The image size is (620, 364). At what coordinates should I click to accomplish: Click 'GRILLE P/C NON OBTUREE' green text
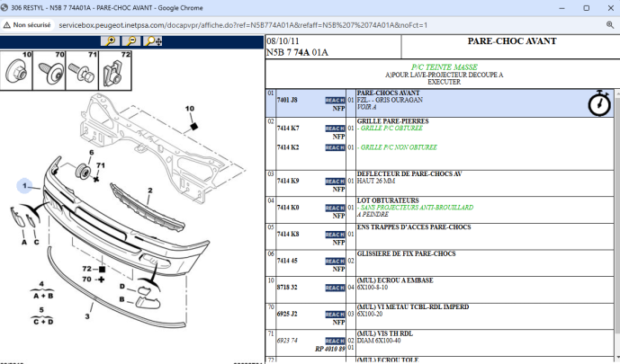tap(398, 147)
